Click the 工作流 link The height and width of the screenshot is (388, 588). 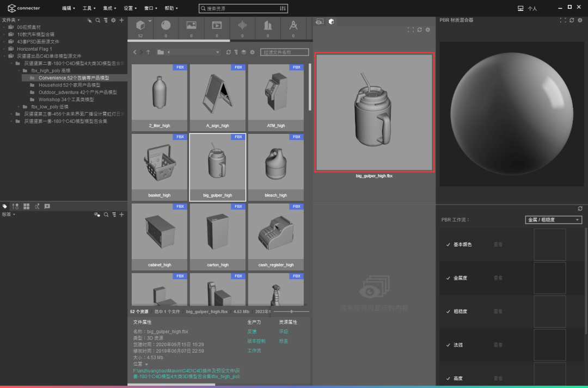[254, 350]
